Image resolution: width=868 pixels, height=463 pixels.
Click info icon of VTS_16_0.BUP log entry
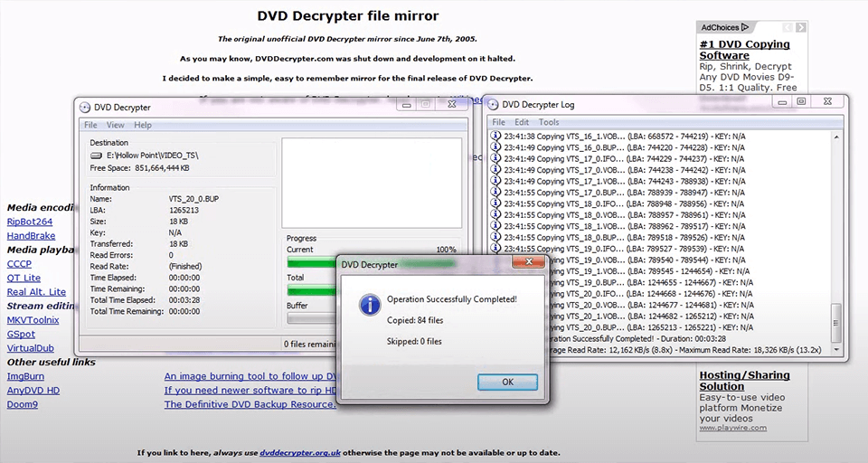pyautogui.click(x=495, y=147)
